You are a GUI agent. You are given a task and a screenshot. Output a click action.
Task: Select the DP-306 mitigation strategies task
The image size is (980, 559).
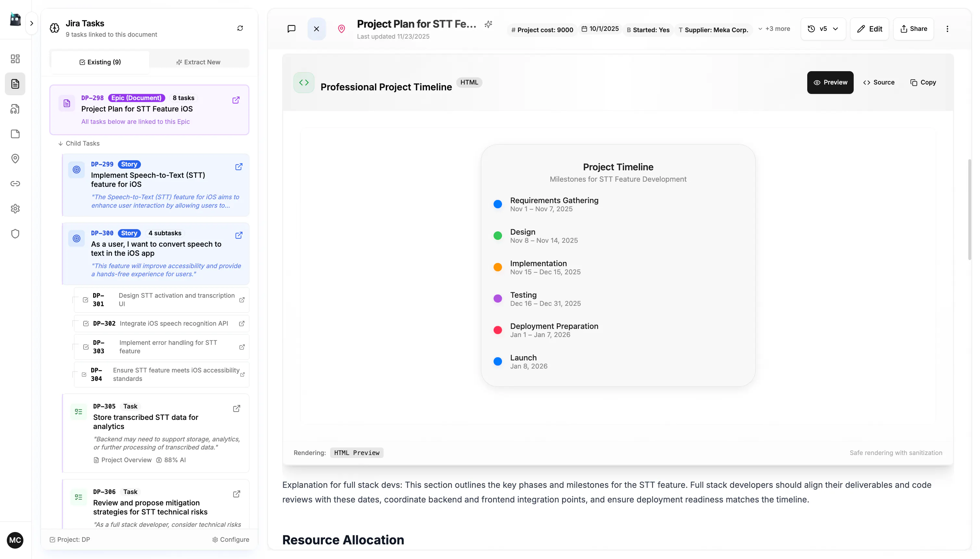155,504
